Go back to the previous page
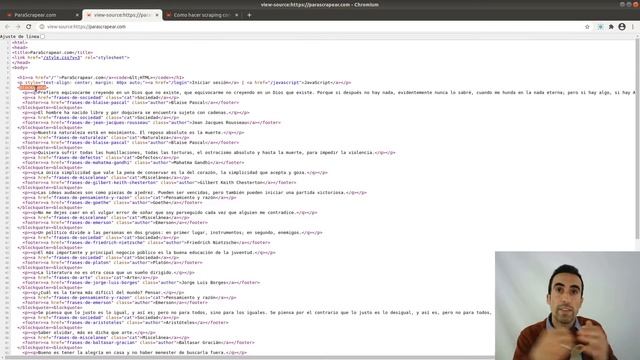Viewport: 640px width, 360px height. click(7, 27)
